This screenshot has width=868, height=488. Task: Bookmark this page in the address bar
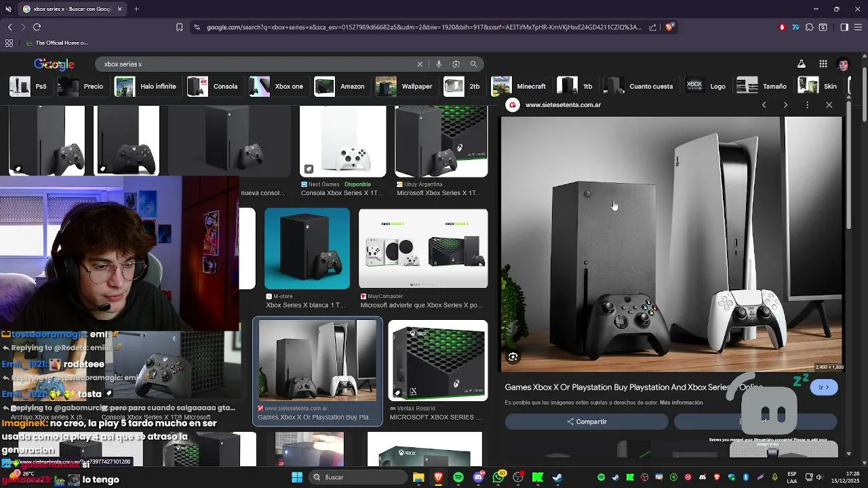(179, 27)
